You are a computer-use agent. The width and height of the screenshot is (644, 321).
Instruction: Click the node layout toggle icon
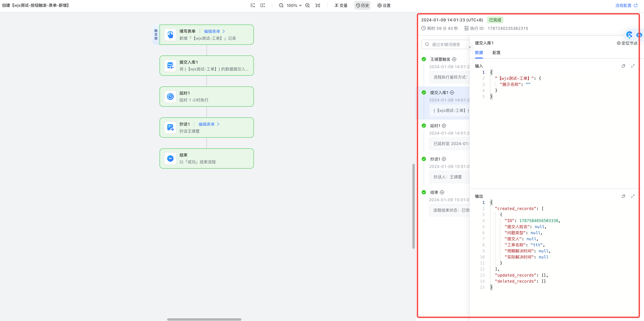point(263,6)
